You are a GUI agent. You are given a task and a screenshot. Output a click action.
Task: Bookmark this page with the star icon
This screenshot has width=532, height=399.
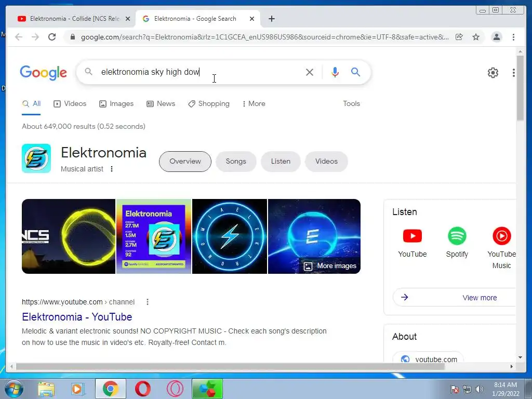click(476, 37)
